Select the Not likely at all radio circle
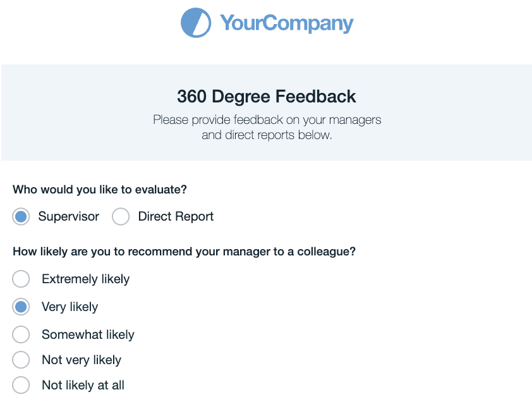532x397 pixels. [21, 385]
